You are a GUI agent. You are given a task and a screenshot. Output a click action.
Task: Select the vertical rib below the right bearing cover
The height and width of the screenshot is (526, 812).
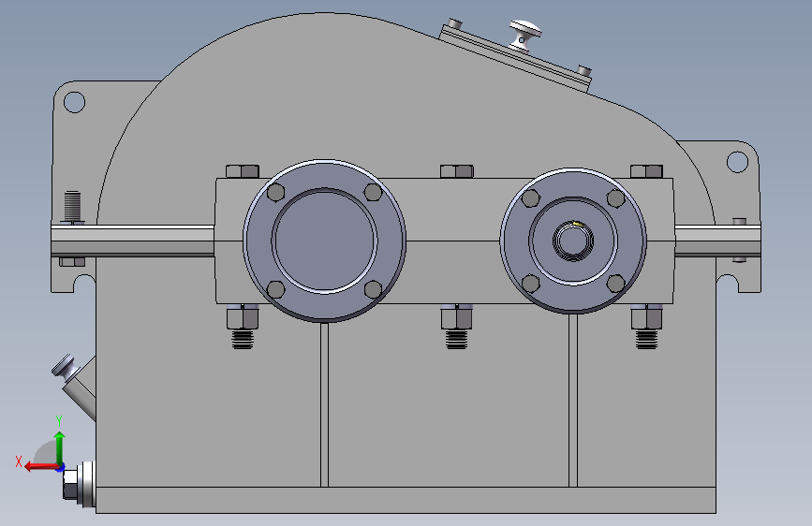click(x=573, y=401)
